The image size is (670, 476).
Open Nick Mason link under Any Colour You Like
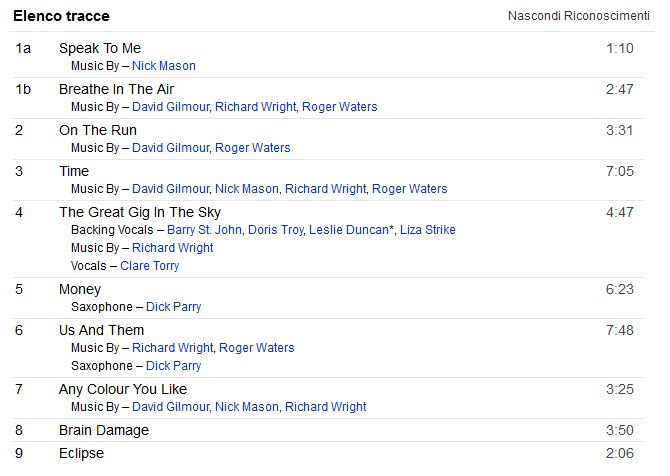247,407
